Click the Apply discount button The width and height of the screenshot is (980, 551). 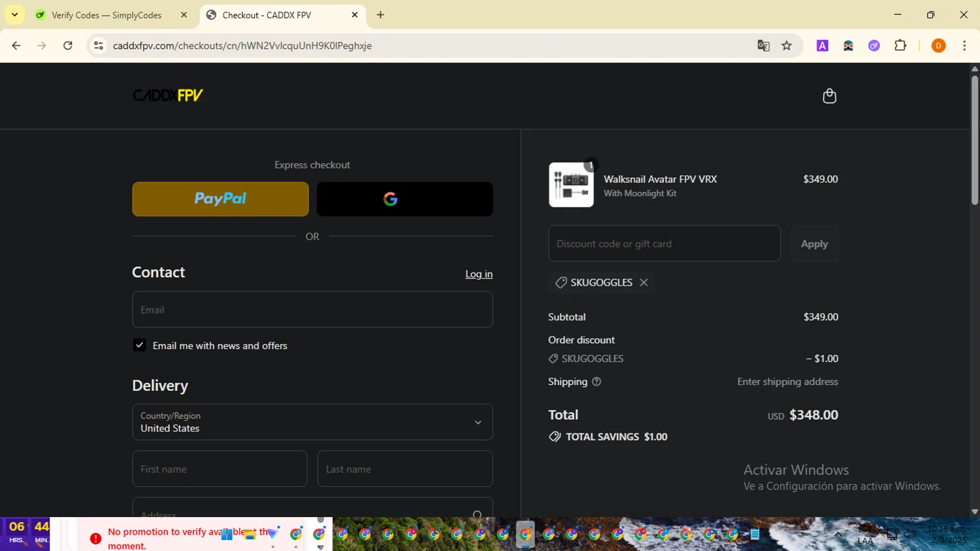pyautogui.click(x=814, y=244)
